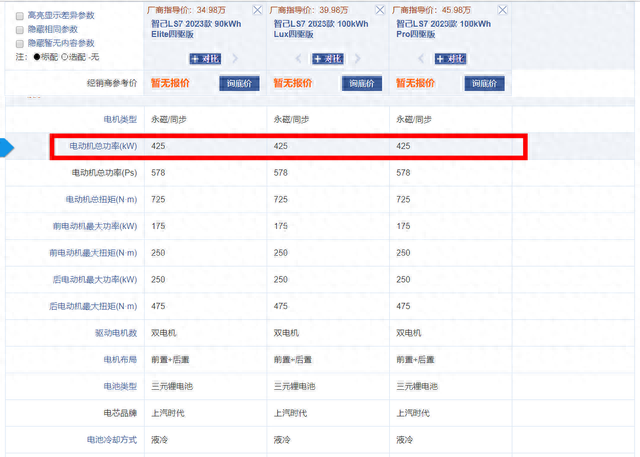Click the 电机布局 parameter label
640x457 pixels.
[120, 359]
